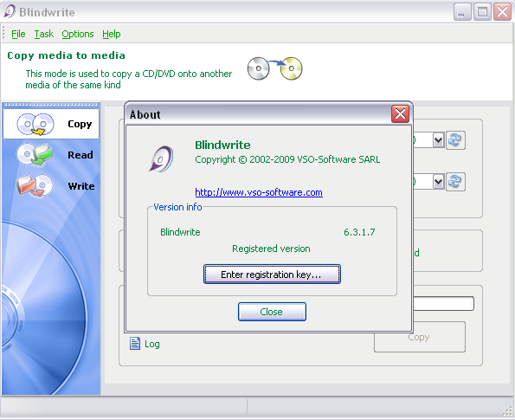This screenshot has width=515, height=420.
Task: Click the copy media discs illustration
Action: [x=274, y=68]
